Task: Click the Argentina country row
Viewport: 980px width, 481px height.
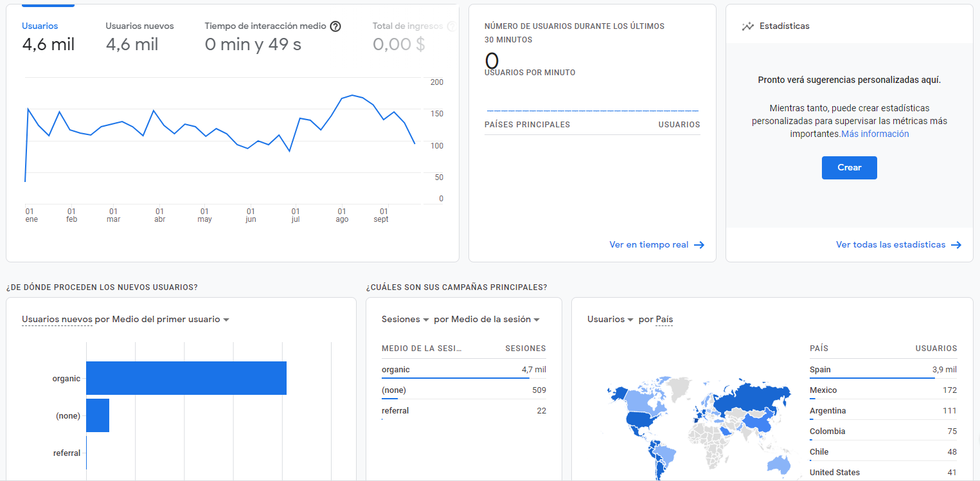Action: click(x=883, y=411)
